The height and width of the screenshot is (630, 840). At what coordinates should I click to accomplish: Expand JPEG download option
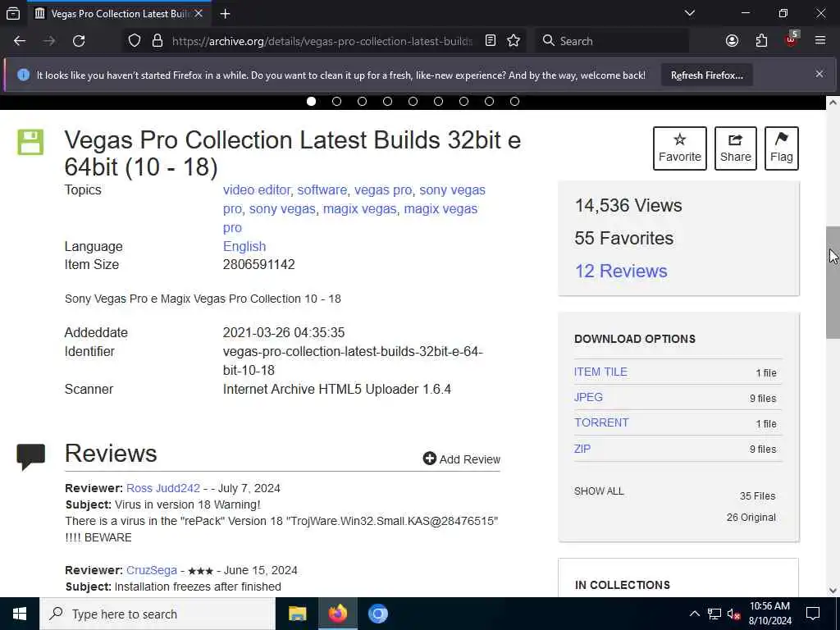[x=588, y=397]
